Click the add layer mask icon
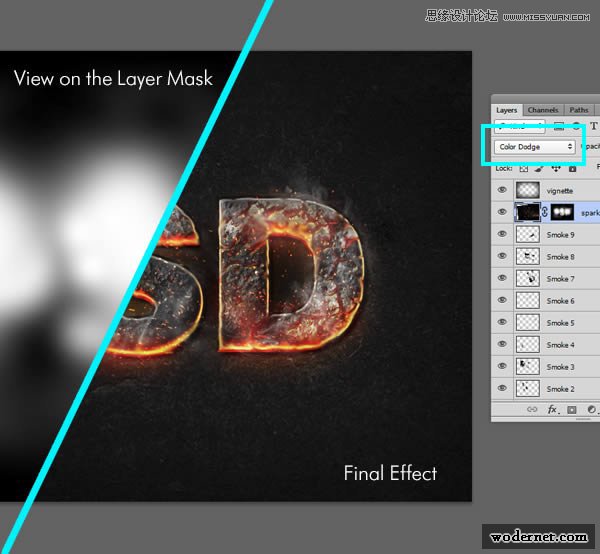Screen dimensions: 600x554 (572, 410)
